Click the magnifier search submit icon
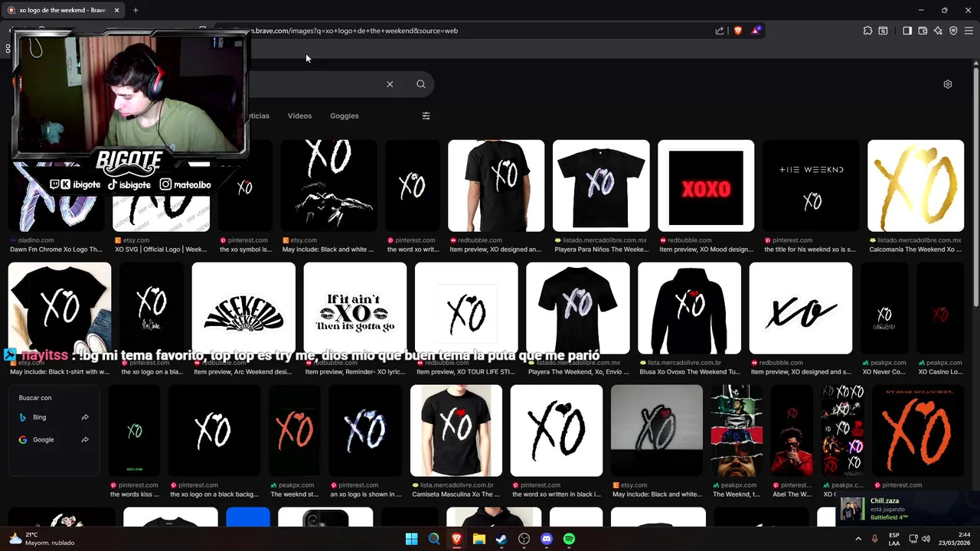The height and width of the screenshot is (551, 980). coord(420,84)
